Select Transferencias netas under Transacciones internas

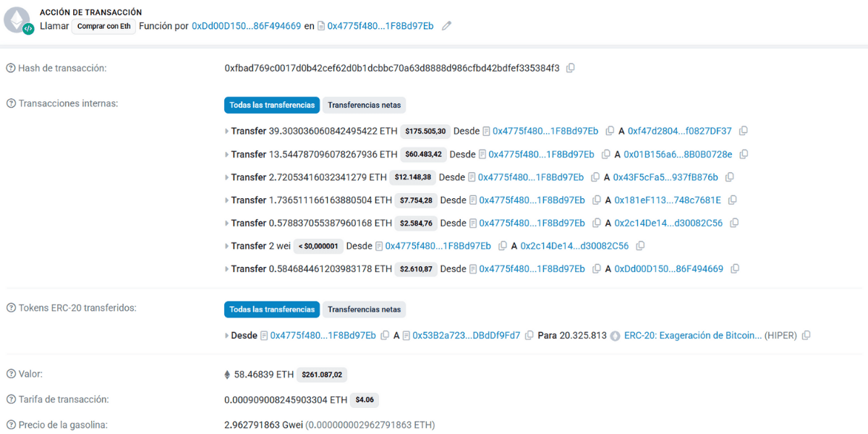364,105
